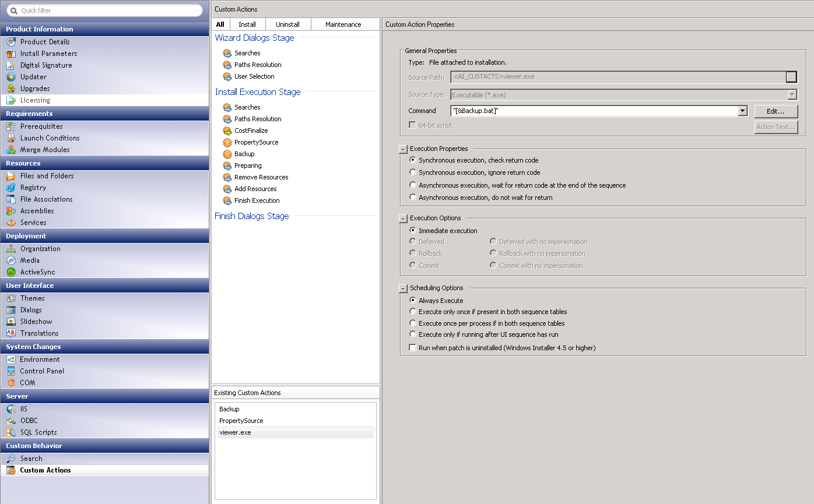Enable Run when patch is uninstalled checkbox
The width and height of the screenshot is (814, 504).
(x=413, y=348)
